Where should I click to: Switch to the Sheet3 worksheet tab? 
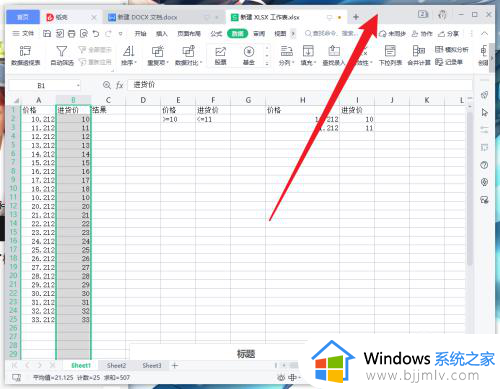[x=152, y=366]
